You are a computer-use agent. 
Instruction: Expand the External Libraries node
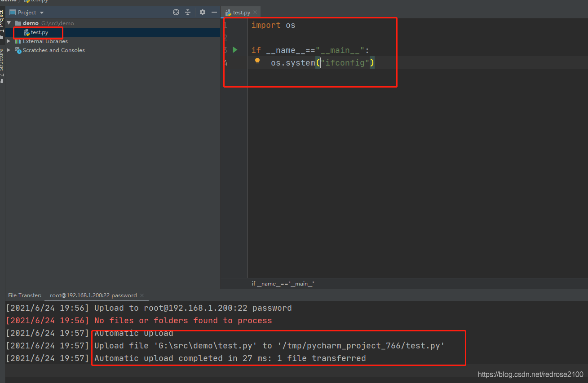click(9, 41)
